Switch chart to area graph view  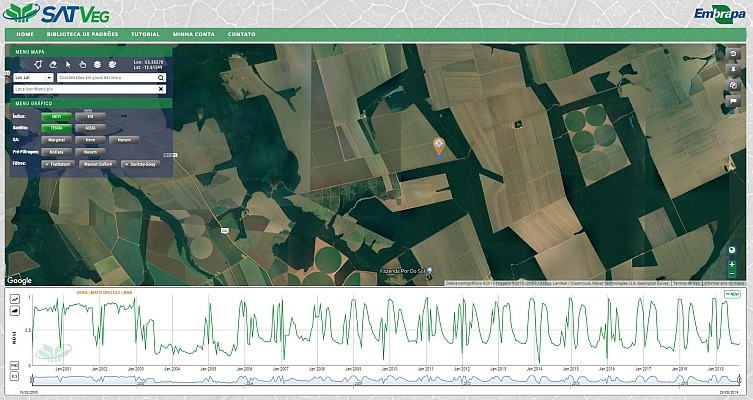coord(15,311)
